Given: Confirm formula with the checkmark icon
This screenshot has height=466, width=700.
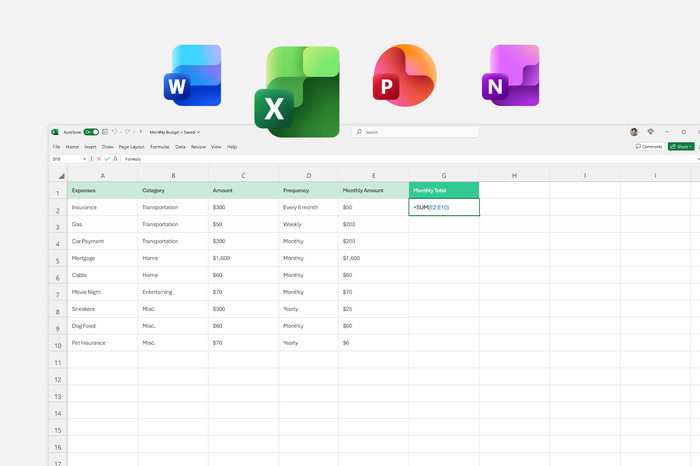Looking at the screenshot, I should (x=108, y=159).
